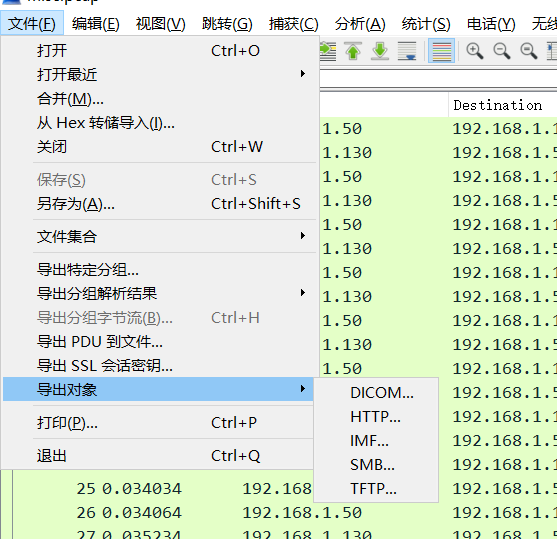Select 导出 SSL 会话密钥... entry

[x=159, y=366]
